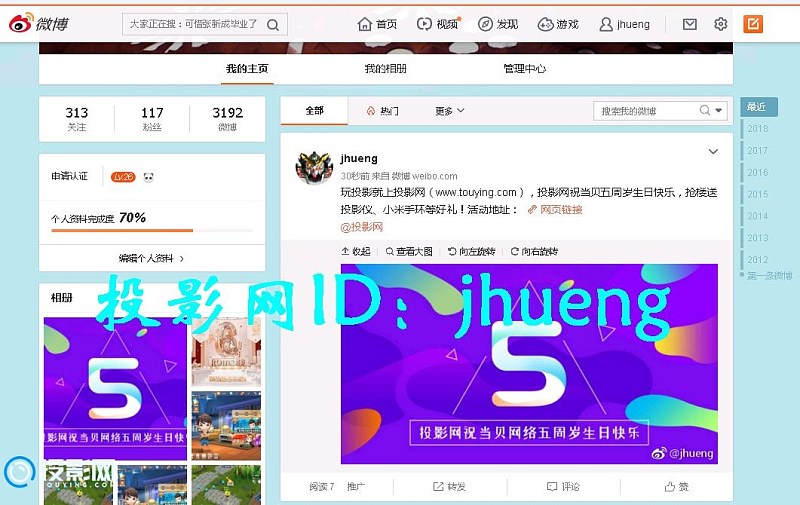Click the orange compose new post button

click(x=753, y=24)
